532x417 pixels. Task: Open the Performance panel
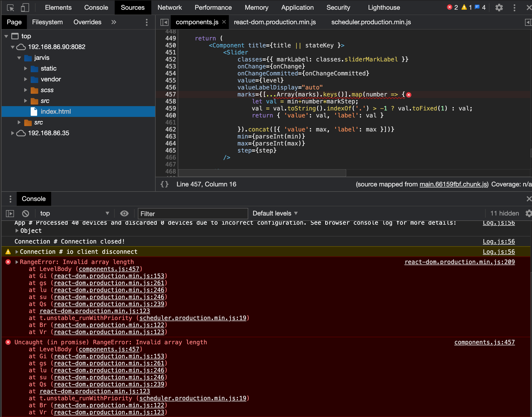213,8
